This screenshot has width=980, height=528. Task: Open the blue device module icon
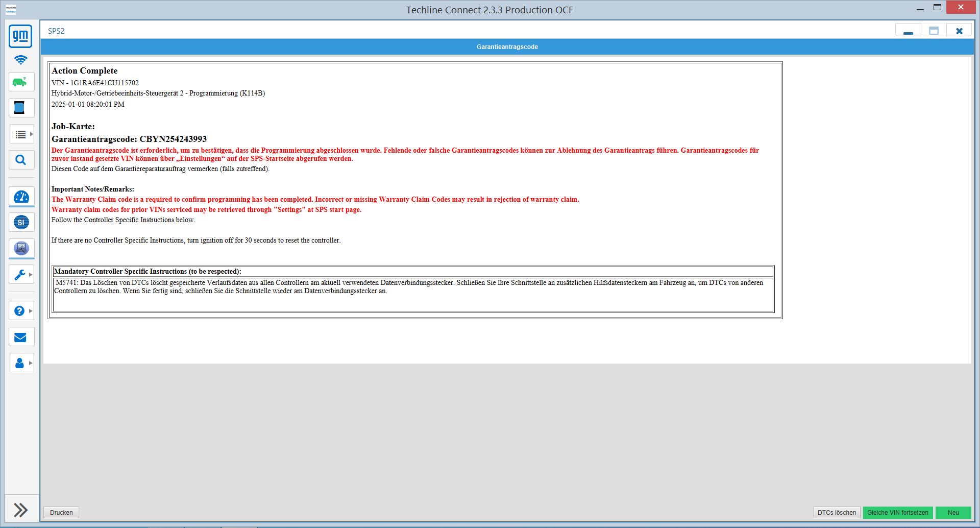click(x=21, y=108)
